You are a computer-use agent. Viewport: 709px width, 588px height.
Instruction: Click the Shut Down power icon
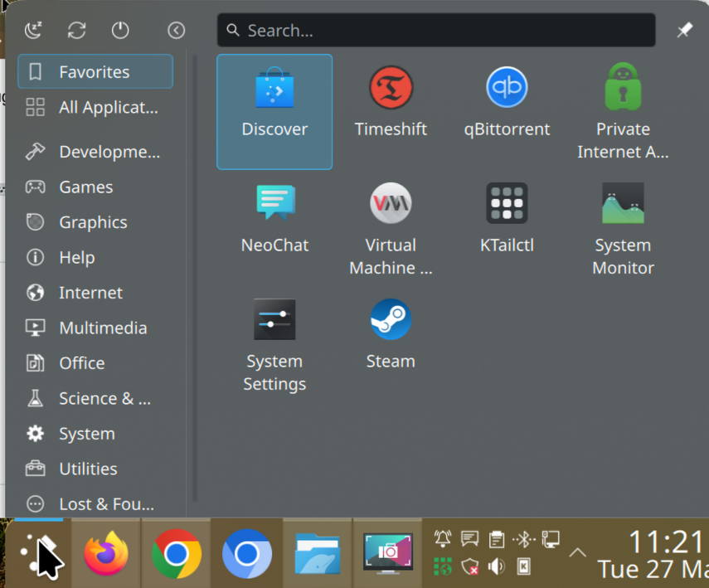click(120, 31)
